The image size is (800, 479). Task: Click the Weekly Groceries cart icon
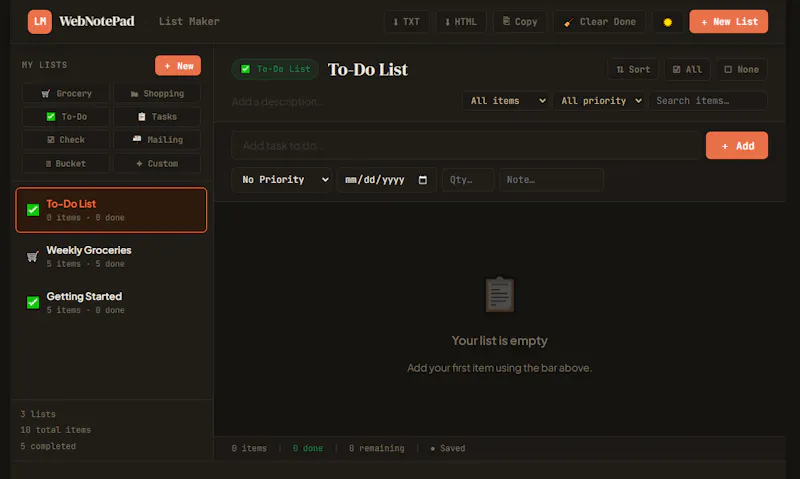(33, 257)
